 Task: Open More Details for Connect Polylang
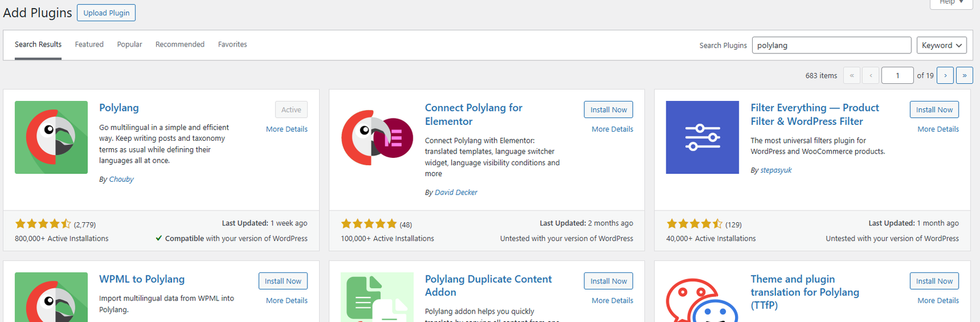(612, 129)
